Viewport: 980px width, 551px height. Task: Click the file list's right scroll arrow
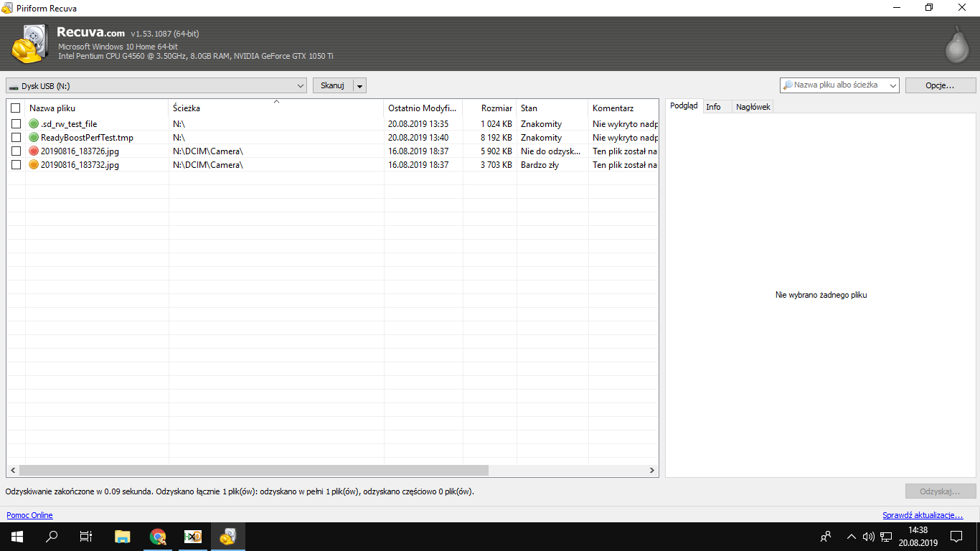coord(652,471)
